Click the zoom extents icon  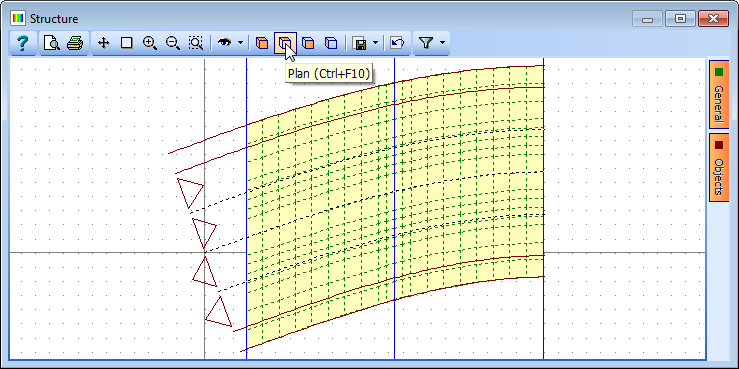click(x=196, y=43)
